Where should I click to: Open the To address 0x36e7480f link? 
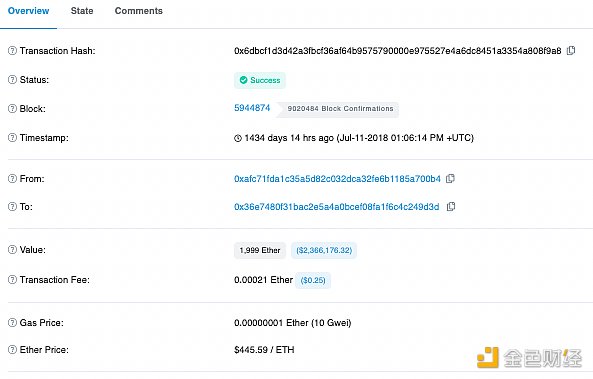coord(337,207)
